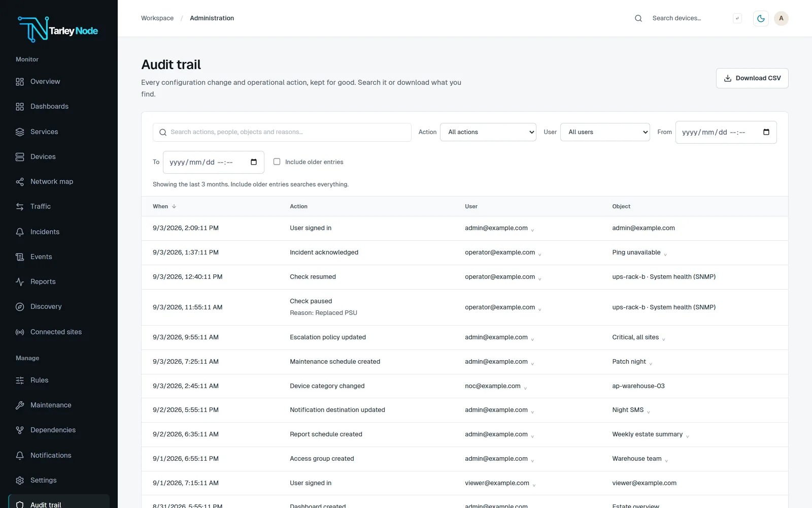Click the Dependencies branch icon
The width and height of the screenshot is (812, 508).
(x=20, y=430)
